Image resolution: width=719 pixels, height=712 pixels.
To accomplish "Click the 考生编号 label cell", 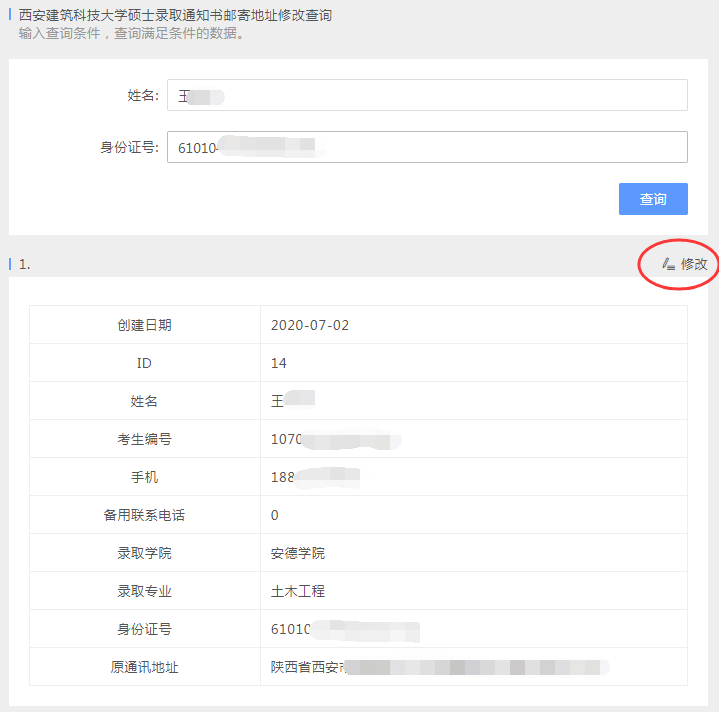I will pos(145,439).
